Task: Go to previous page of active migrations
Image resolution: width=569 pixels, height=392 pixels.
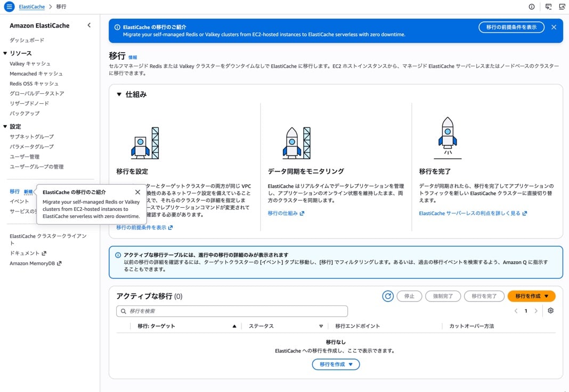Action: click(x=516, y=311)
